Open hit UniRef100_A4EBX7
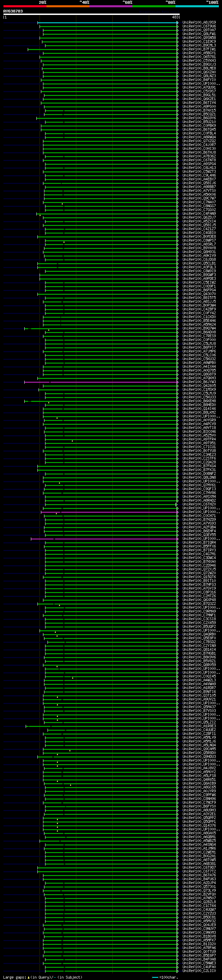The height and width of the screenshot is (980, 222). [x=199, y=179]
